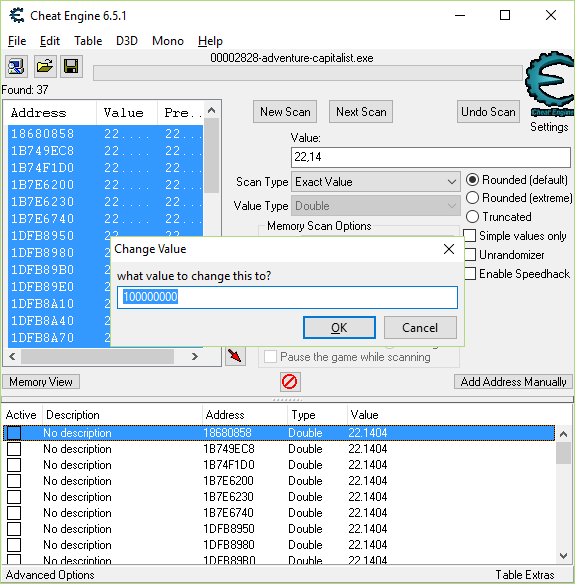Toggle the Simple values only checkbox
Image resolution: width=575 pixels, height=584 pixels.
470,236
